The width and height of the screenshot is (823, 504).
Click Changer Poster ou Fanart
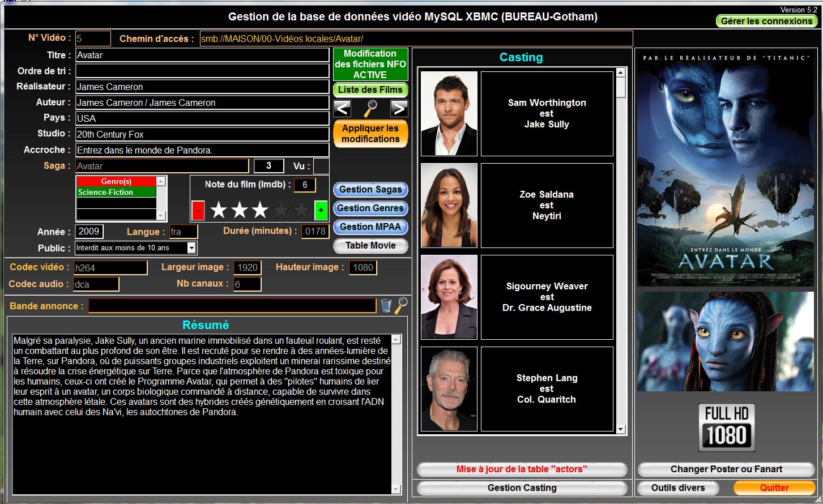726,469
